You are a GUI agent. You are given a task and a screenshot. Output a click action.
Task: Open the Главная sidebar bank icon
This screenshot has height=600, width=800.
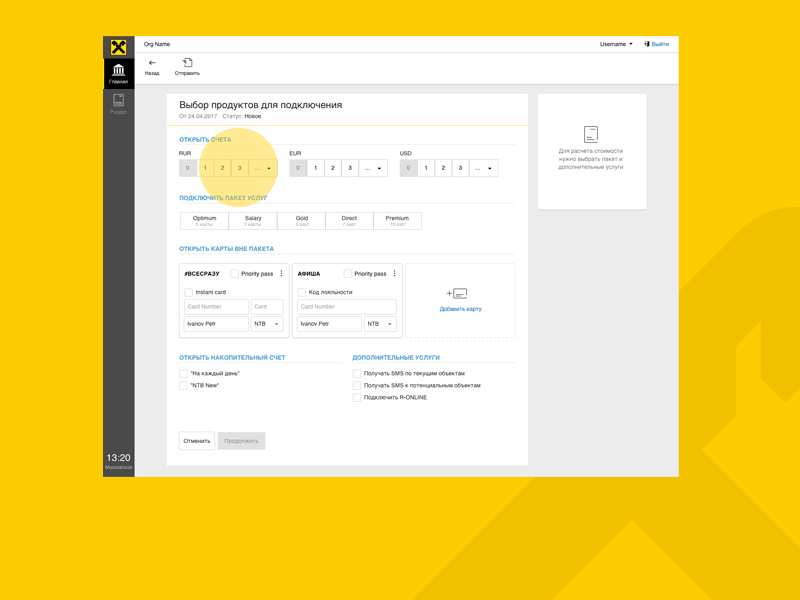click(118, 68)
